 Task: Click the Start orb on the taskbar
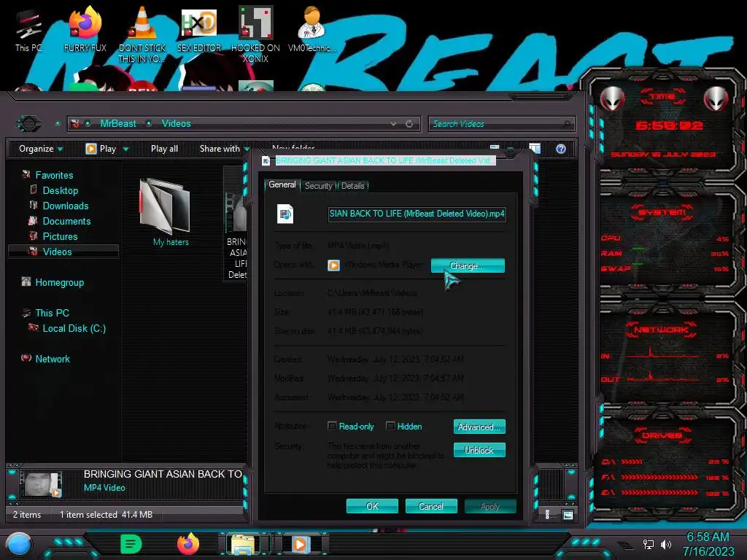click(19, 544)
